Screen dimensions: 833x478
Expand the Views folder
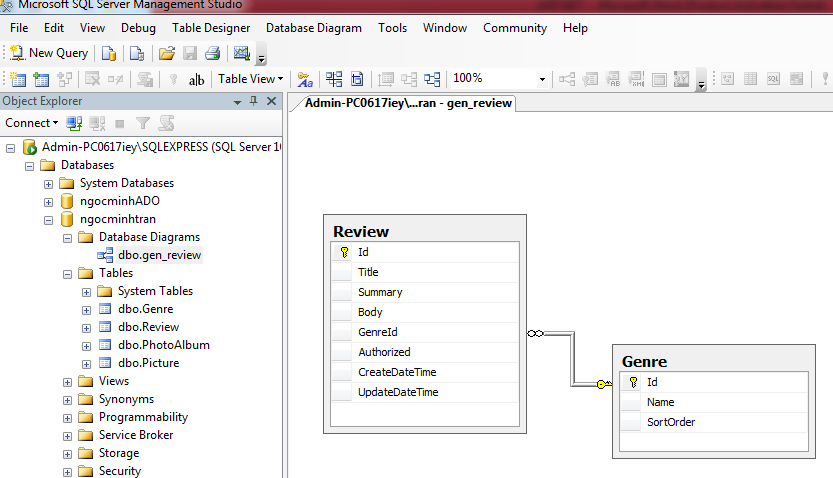click(67, 382)
